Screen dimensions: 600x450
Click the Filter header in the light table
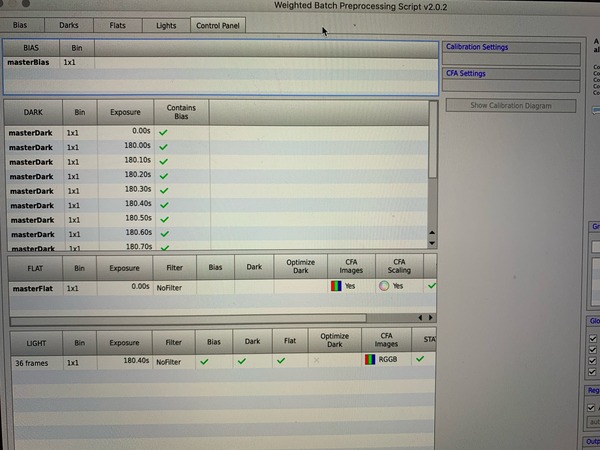click(x=174, y=342)
